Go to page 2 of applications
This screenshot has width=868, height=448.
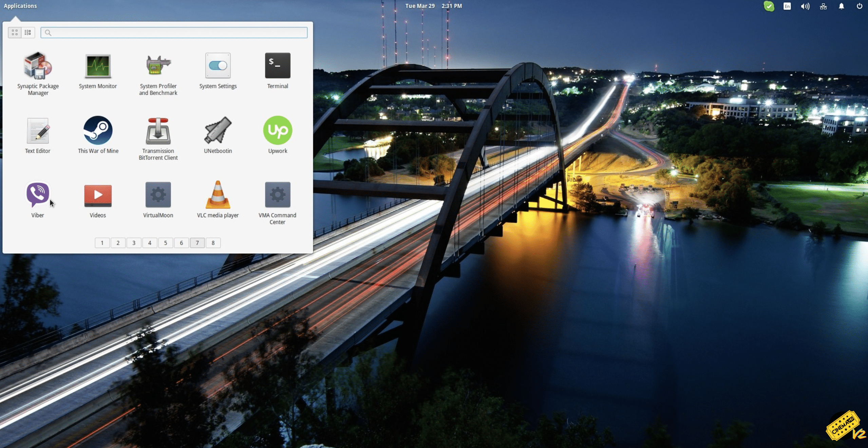point(118,243)
